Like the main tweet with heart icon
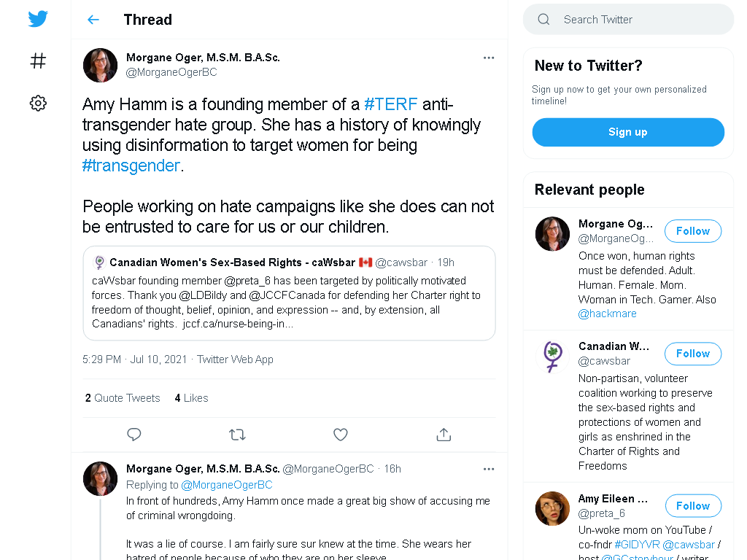Image resolution: width=747 pixels, height=560 pixels. [x=340, y=435]
